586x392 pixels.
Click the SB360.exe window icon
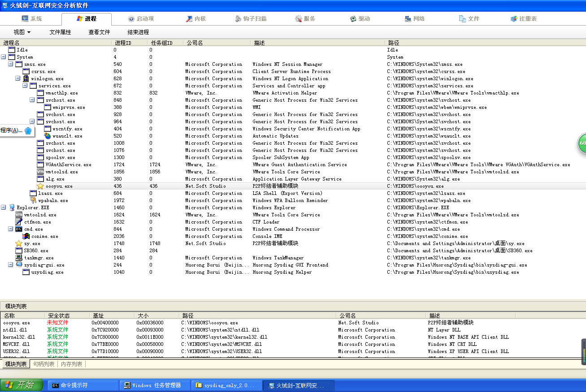coord(19,250)
